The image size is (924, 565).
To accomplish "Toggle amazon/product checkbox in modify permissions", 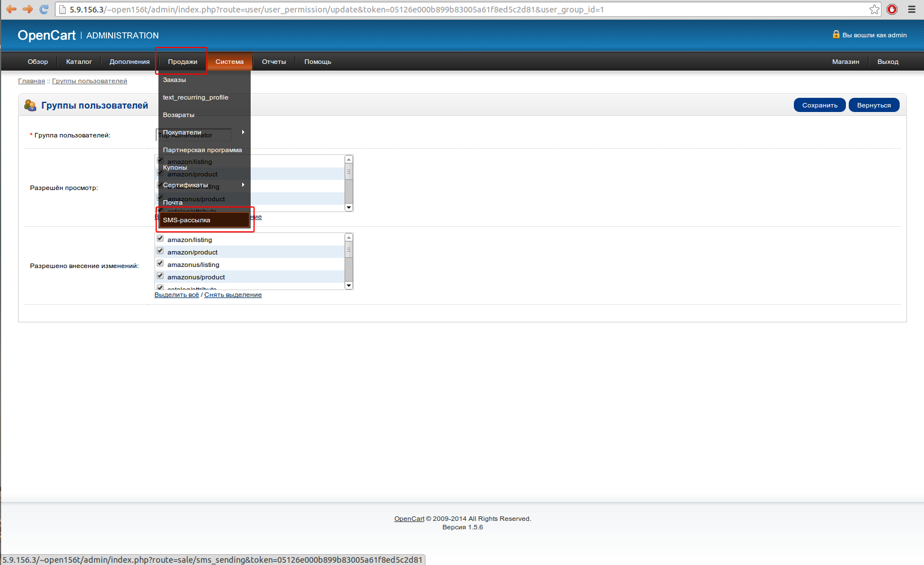I will 160,251.
